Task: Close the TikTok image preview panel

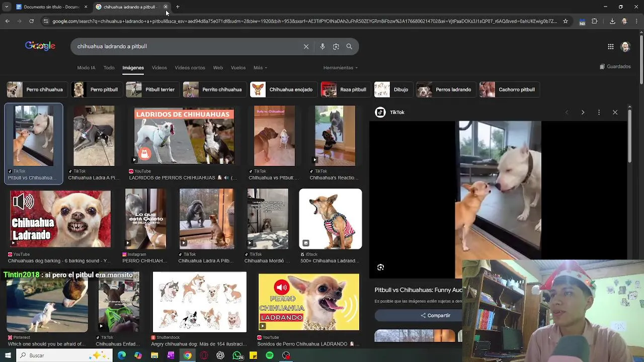Action: point(615,112)
